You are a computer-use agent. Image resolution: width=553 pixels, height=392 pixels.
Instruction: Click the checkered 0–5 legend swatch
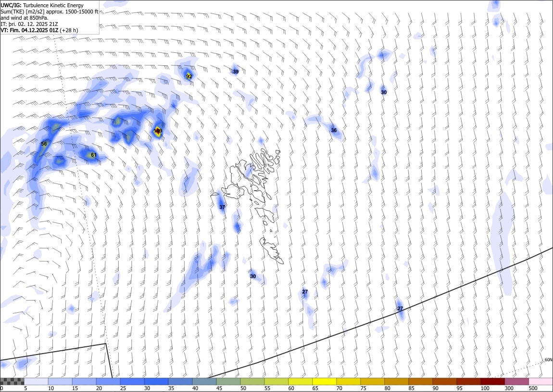(12, 381)
